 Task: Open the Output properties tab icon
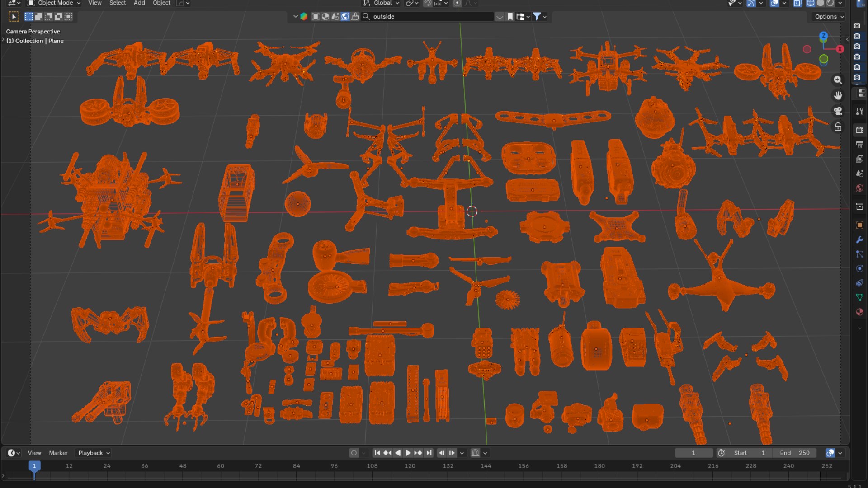pos(859,145)
